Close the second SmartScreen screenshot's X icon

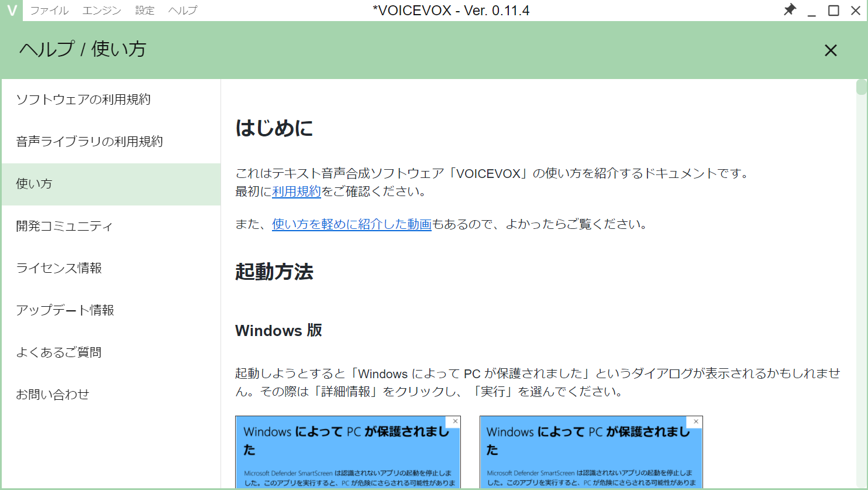pos(696,421)
